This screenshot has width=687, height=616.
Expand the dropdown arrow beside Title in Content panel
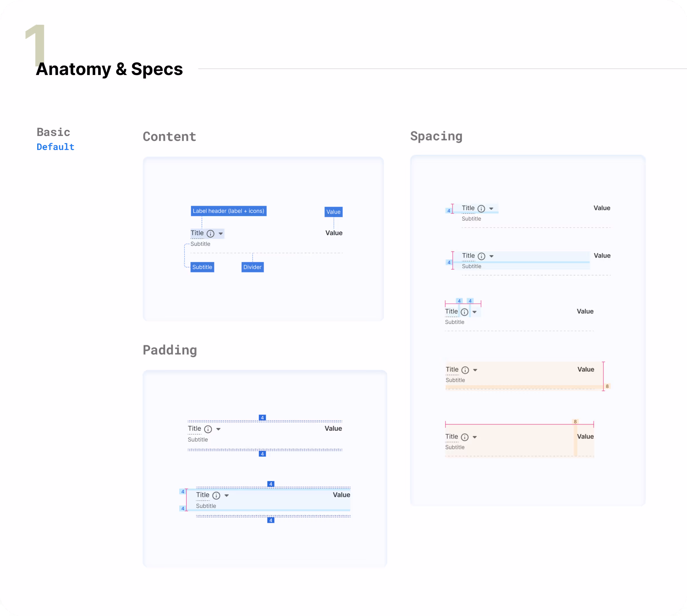(x=221, y=234)
